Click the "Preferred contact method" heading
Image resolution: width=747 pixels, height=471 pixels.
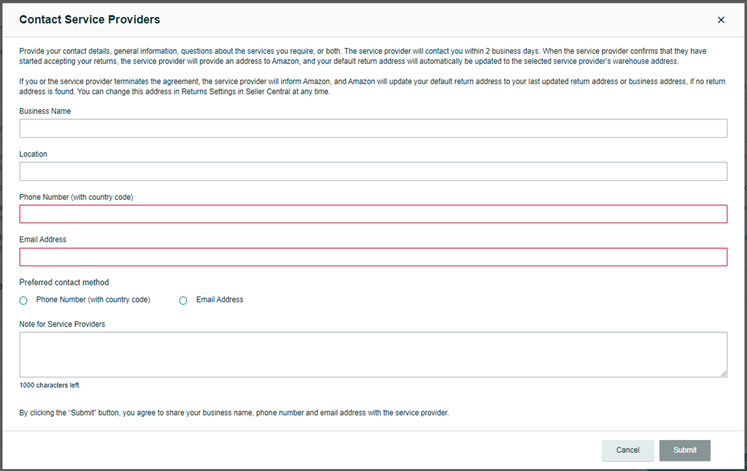(x=64, y=282)
